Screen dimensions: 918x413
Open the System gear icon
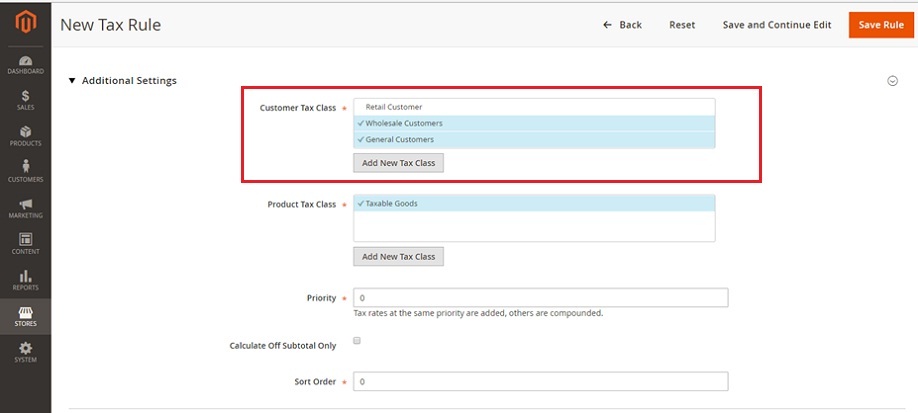tap(26, 348)
